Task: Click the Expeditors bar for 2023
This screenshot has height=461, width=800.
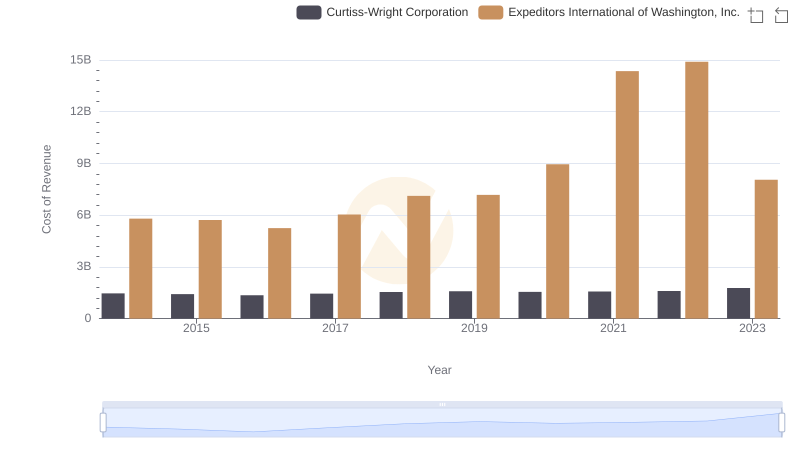Action: [766, 249]
